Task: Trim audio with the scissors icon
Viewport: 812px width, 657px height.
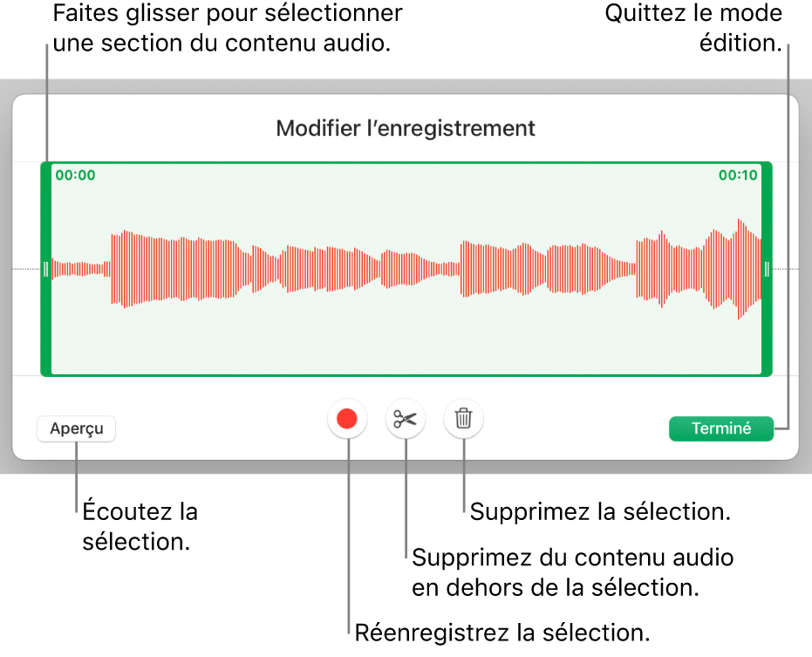Action: (406, 420)
